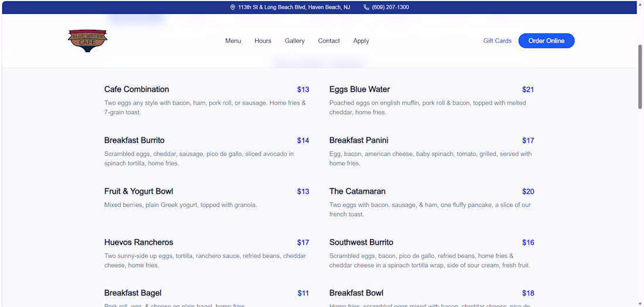The width and height of the screenshot is (644, 307).
Task: Select the Breakfast Bowl item title
Action: [x=356, y=293]
